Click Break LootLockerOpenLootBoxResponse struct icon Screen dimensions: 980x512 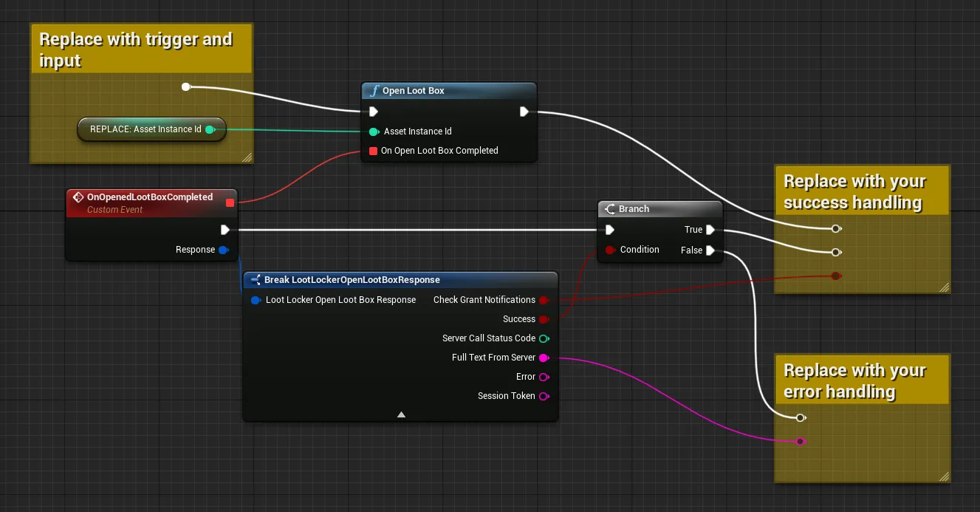point(256,280)
